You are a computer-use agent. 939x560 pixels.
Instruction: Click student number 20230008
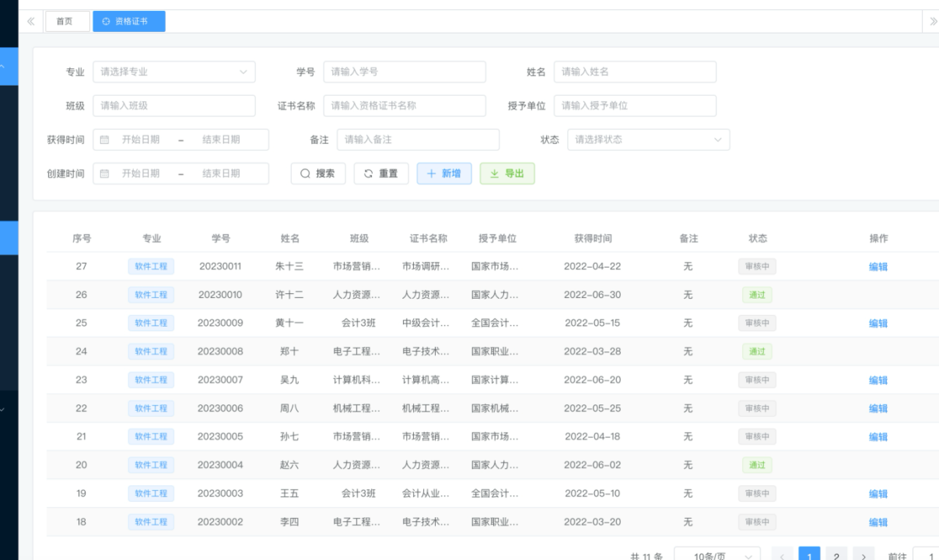point(220,352)
